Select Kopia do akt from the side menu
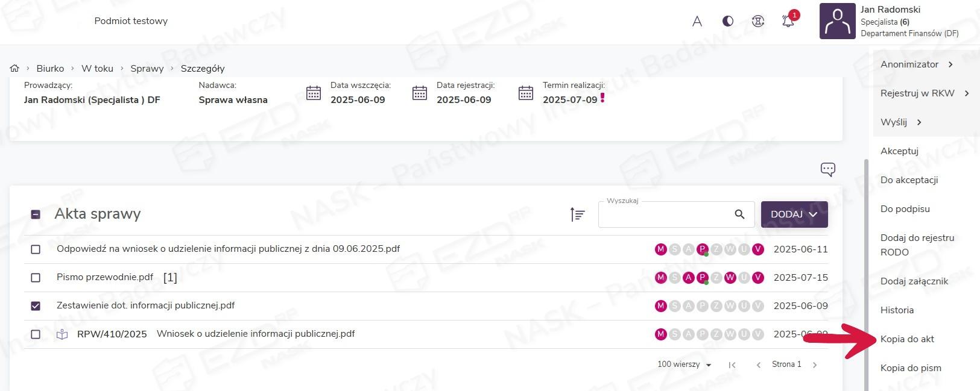 907,339
